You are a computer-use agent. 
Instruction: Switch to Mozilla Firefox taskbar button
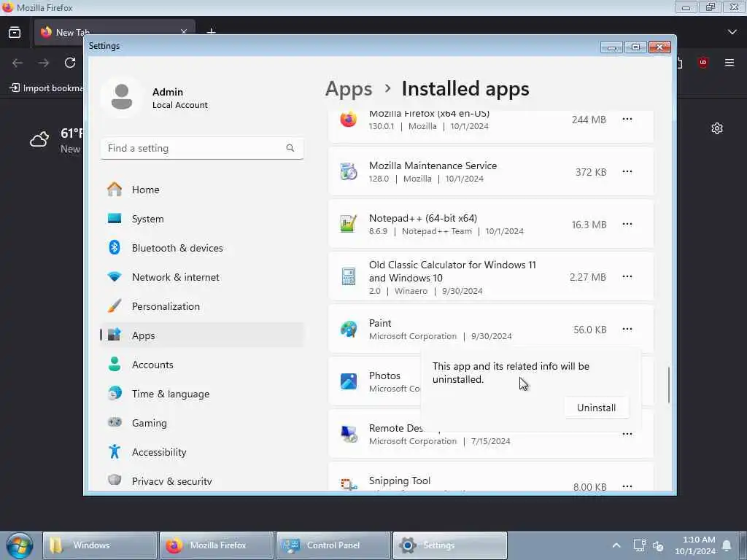(217, 545)
